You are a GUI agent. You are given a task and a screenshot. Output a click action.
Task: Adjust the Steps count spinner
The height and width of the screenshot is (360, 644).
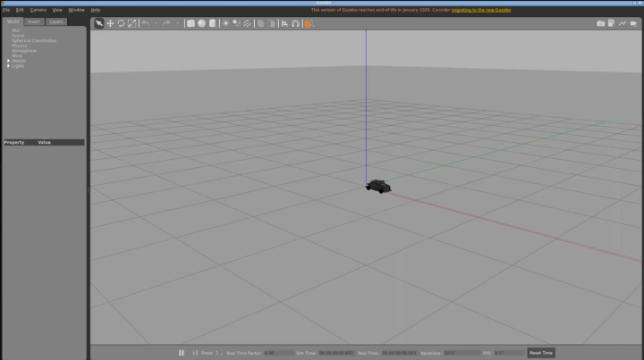coord(219,353)
